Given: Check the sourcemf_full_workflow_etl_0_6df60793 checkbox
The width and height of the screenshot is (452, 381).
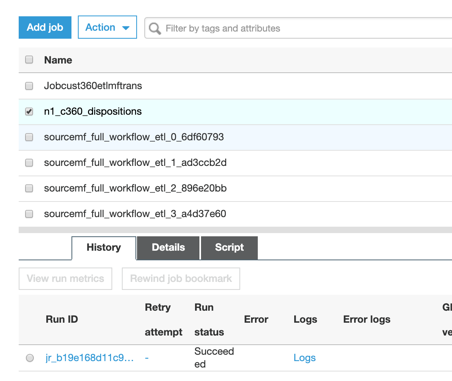Looking at the screenshot, I should coord(29,137).
